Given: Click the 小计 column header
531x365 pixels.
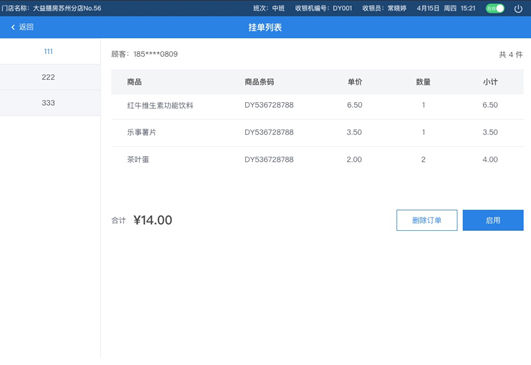Looking at the screenshot, I should click(490, 82).
